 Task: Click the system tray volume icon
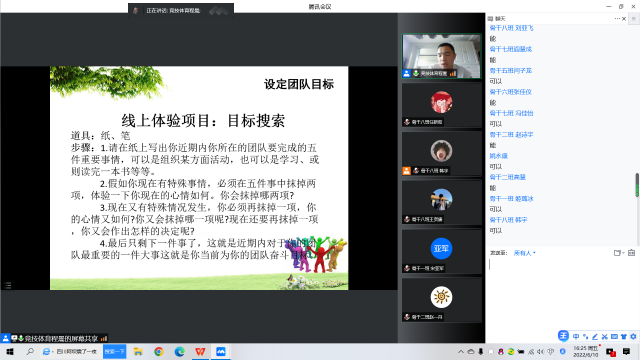pyautogui.click(x=540, y=351)
